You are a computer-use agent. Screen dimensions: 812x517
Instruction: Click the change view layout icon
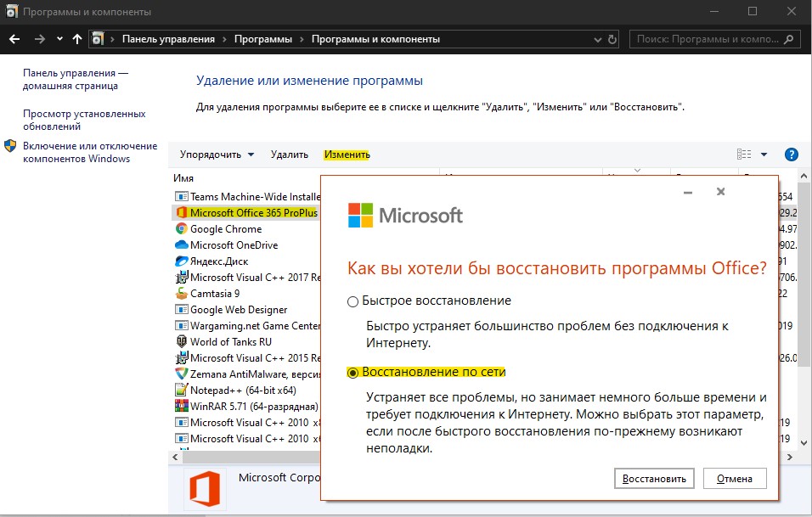pyautogui.click(x=744, y=155)
